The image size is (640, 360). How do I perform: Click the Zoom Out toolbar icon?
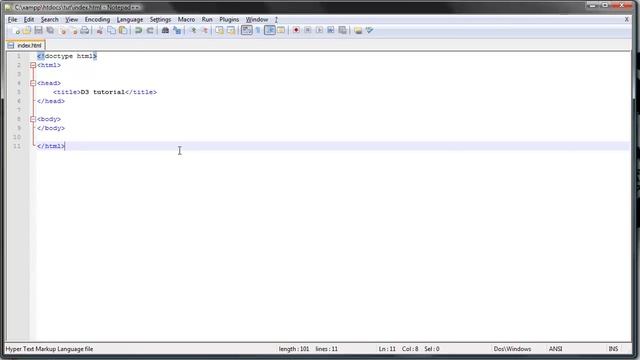(205, 31)
